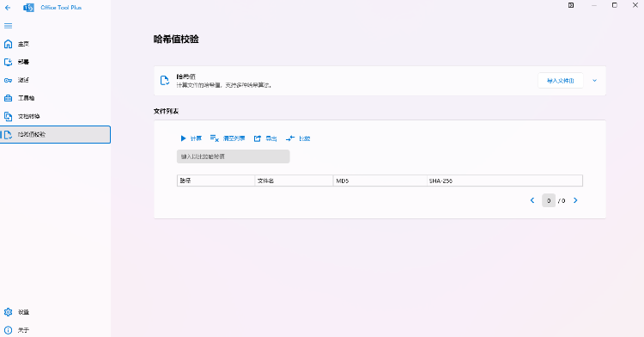
Task: Click the MD5 column header
Action: click(x=380, y=181)
